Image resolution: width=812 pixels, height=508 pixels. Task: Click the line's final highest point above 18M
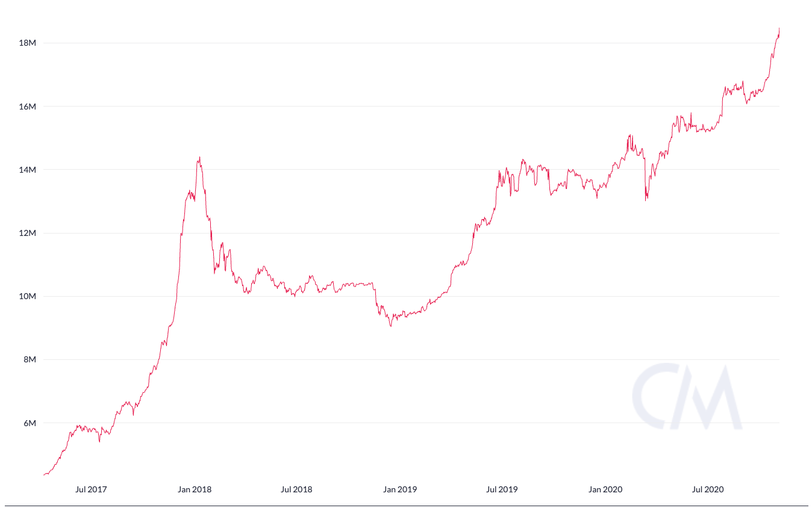(x=779, y=28)
